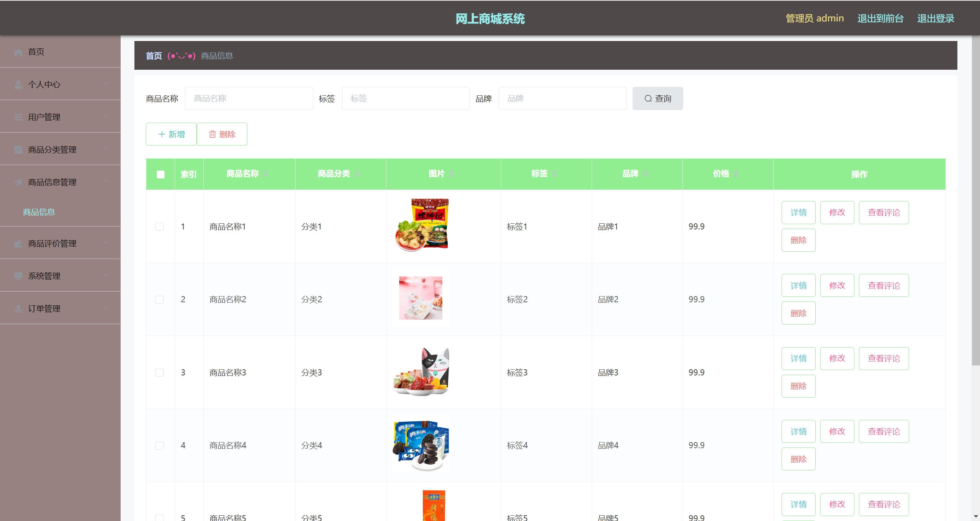The height and width of the screenshot is (521, 980).
Task: Click 删除 in the 商品名称3 row
Action: (798, 386)
